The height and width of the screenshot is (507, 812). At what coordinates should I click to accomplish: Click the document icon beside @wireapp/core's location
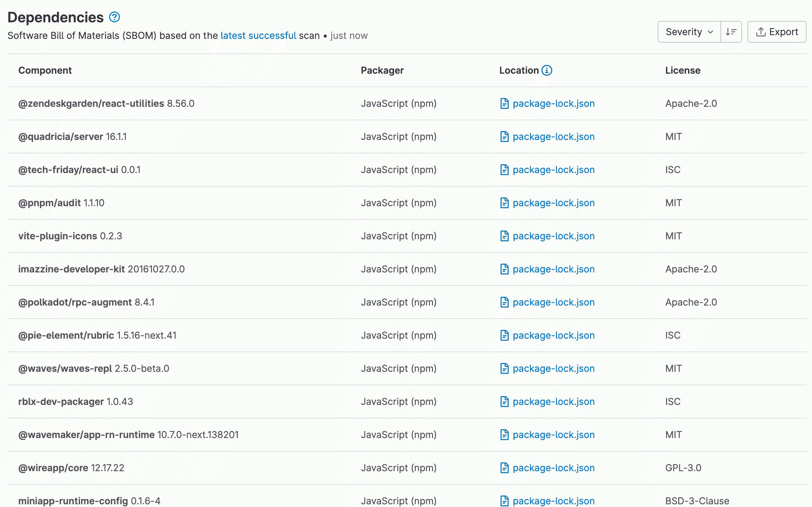pos(504,468)
